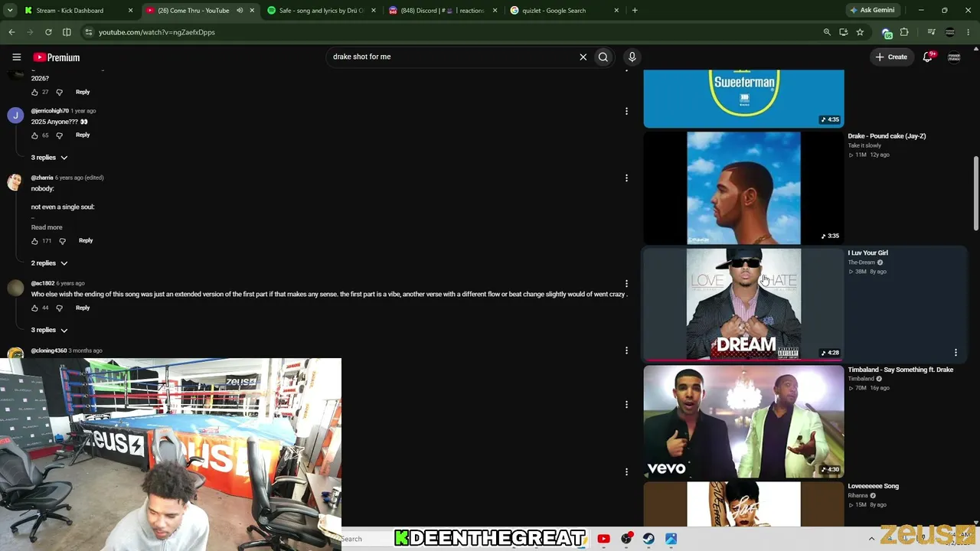Go to YouTube Premium home logo
The width and height of the screenshot is (980, 551).
pos(57,57)
